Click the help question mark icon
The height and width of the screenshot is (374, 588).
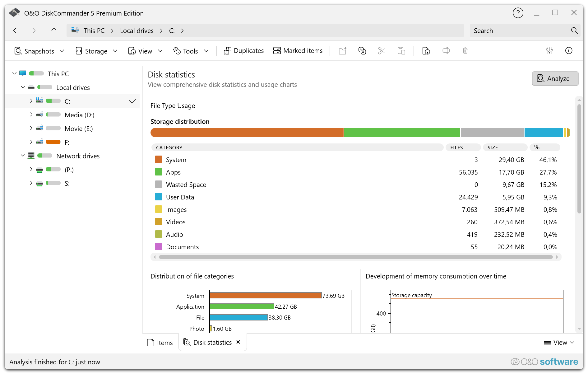[x=518, y=13]
